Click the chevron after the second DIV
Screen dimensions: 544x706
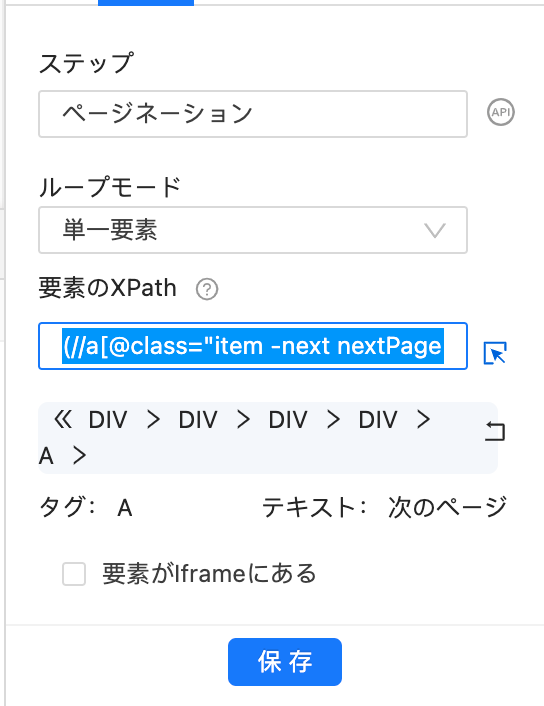coord(243,420)
